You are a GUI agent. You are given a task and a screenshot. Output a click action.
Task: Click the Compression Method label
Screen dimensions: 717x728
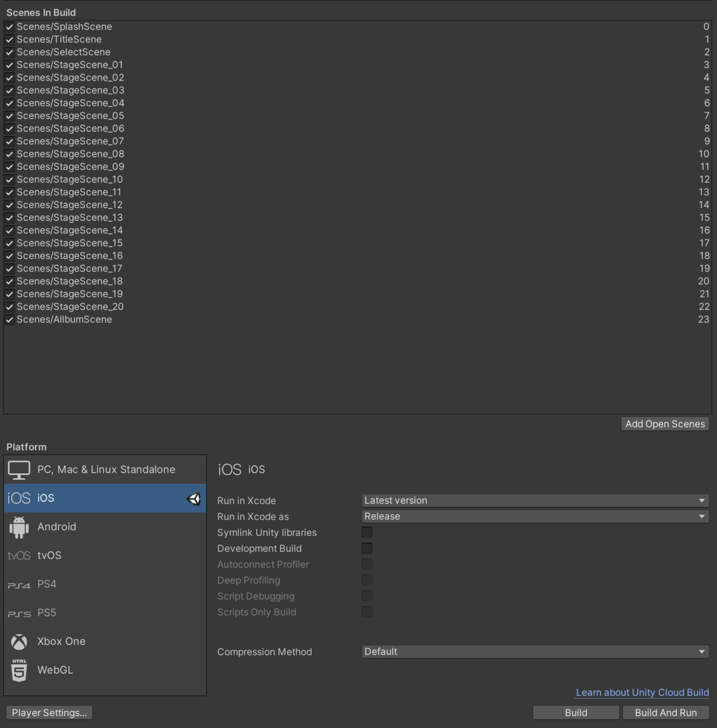pos(264,652)
